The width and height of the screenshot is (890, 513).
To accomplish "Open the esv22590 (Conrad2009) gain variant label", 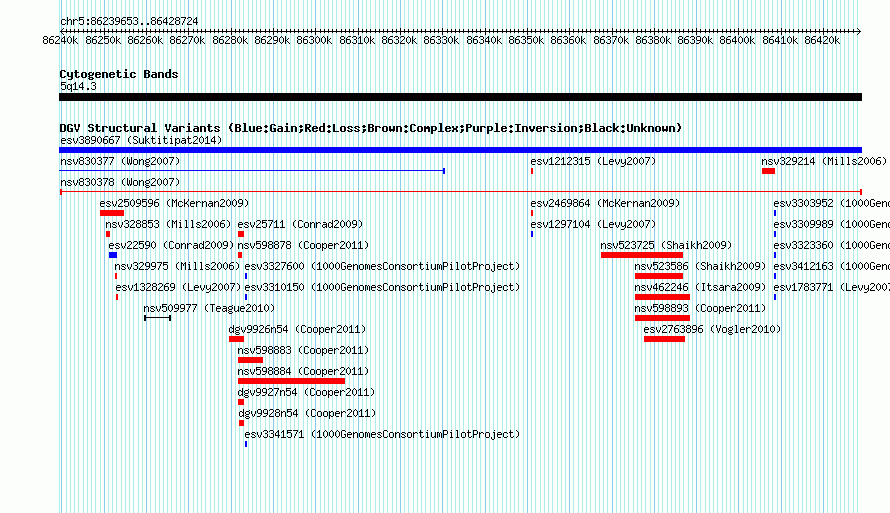I will pyautogui.click(x=171, y=245).
